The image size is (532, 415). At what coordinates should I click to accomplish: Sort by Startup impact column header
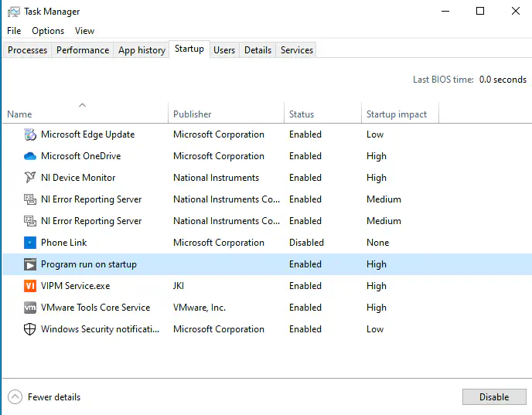tap(396, 114)
